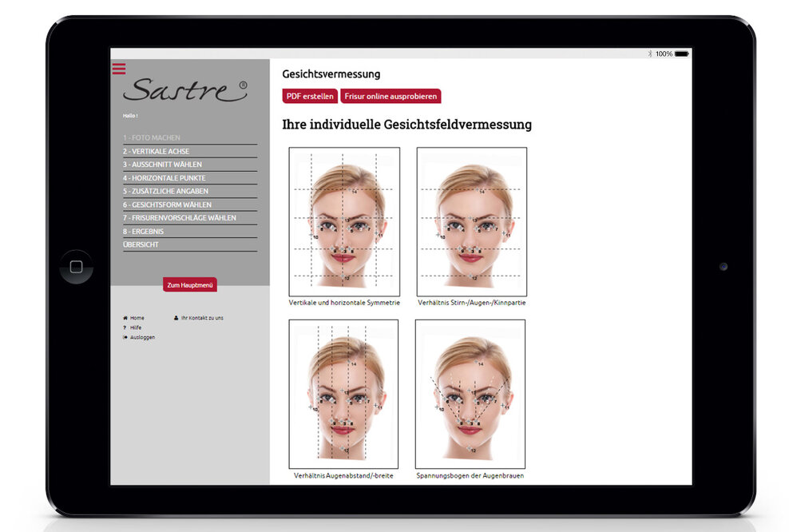
Task: Click the Ausloggen logout icon
Action: (x=124, y=337)
